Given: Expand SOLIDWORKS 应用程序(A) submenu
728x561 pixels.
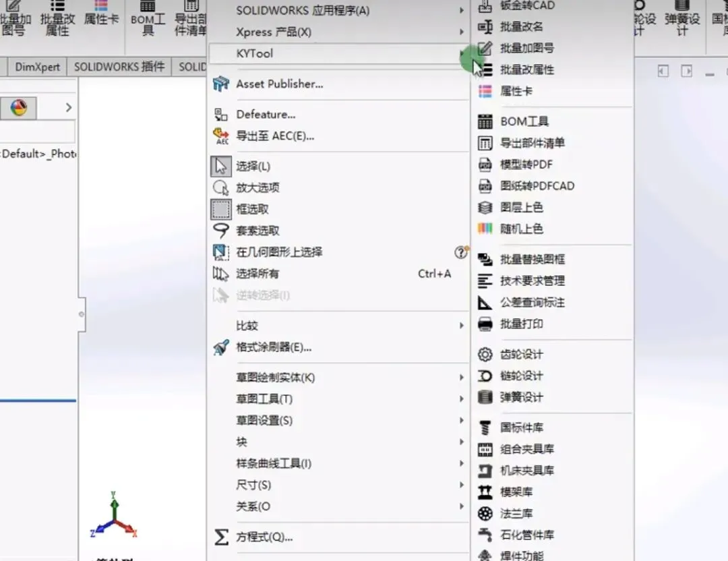Looking at the screenshot, I should 339,10.
